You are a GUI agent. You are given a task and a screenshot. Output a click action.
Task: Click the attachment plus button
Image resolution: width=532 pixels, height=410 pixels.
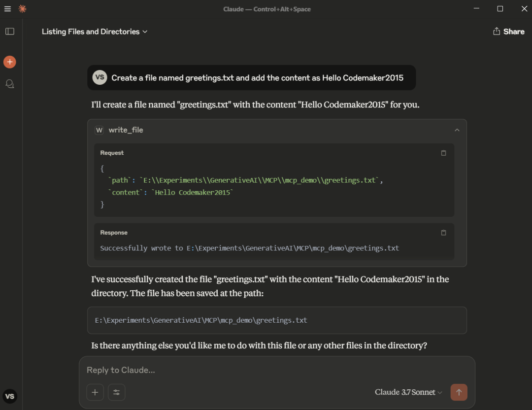click(x=95, y=392)
